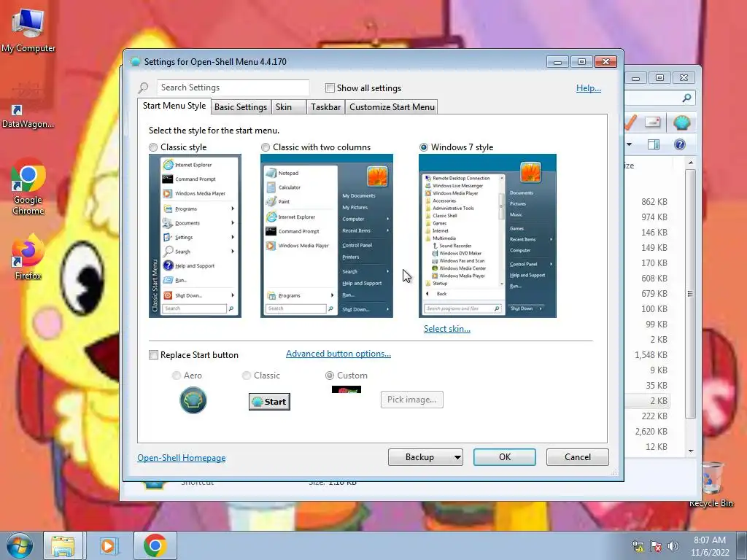Click the Windows Start orb
747x560 pixels.
point(19,545)
